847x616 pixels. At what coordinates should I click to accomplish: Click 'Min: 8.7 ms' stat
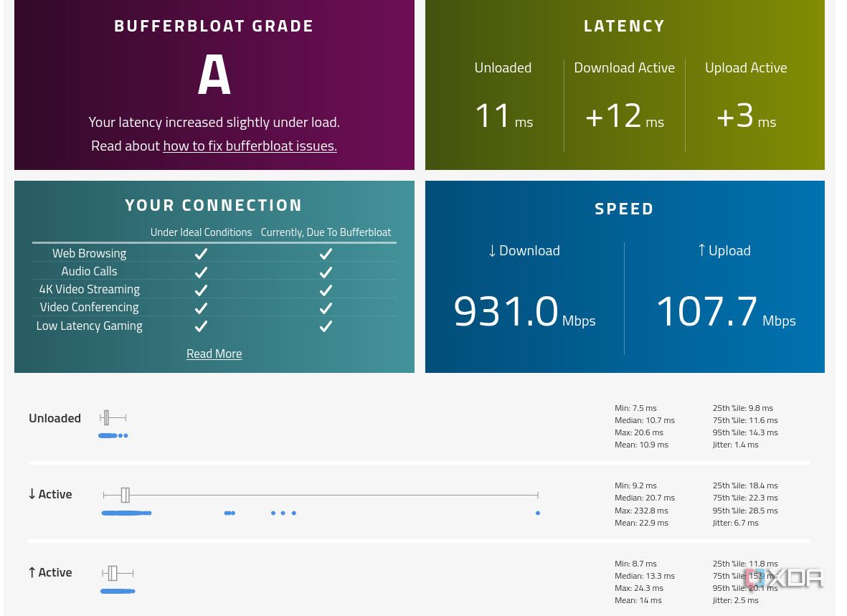point(636,564)
